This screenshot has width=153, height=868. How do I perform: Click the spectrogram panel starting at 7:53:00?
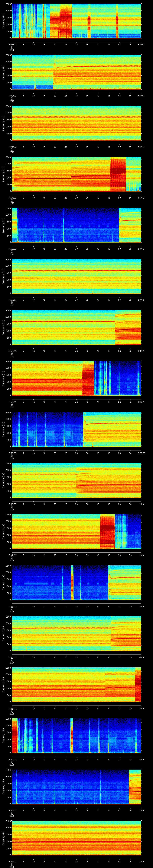click(77, 123)
